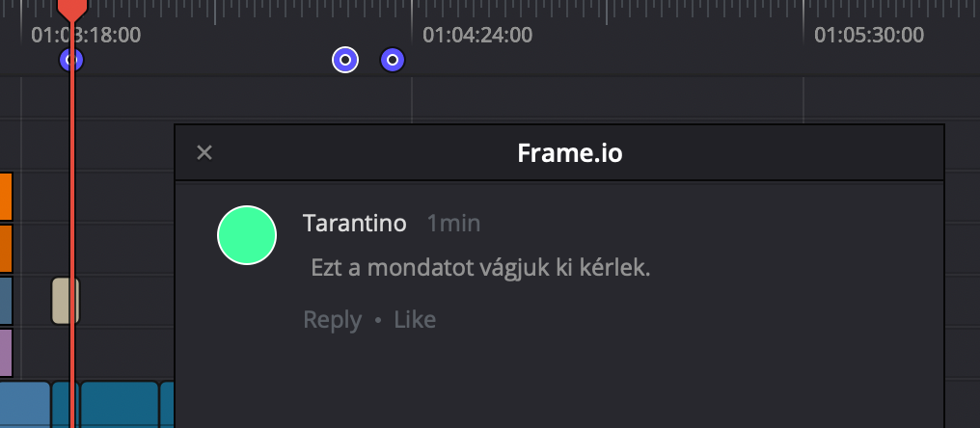The width and height of the screenshot is (980, 428).
Task: Click the 01:05:30:00 timecode on ruler
Action: click(x=868, y=36)
